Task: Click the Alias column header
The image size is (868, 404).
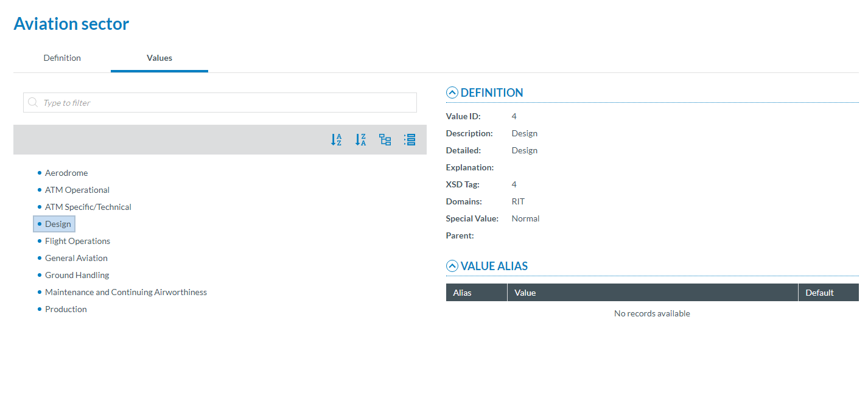Action: 463,293
